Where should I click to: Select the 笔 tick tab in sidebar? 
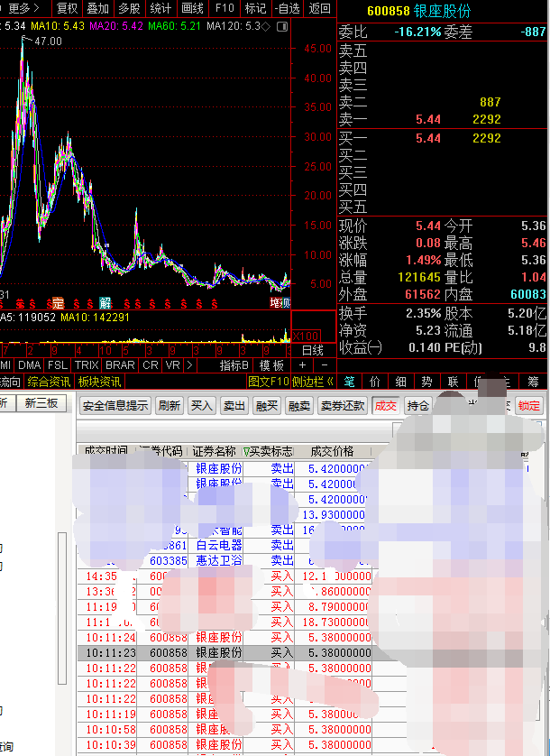[x=350, y=382]
